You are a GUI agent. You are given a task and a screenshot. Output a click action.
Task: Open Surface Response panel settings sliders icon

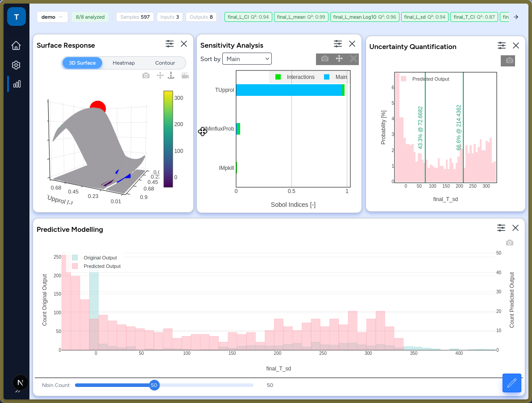pyautogui.click(x=169, y=44)
